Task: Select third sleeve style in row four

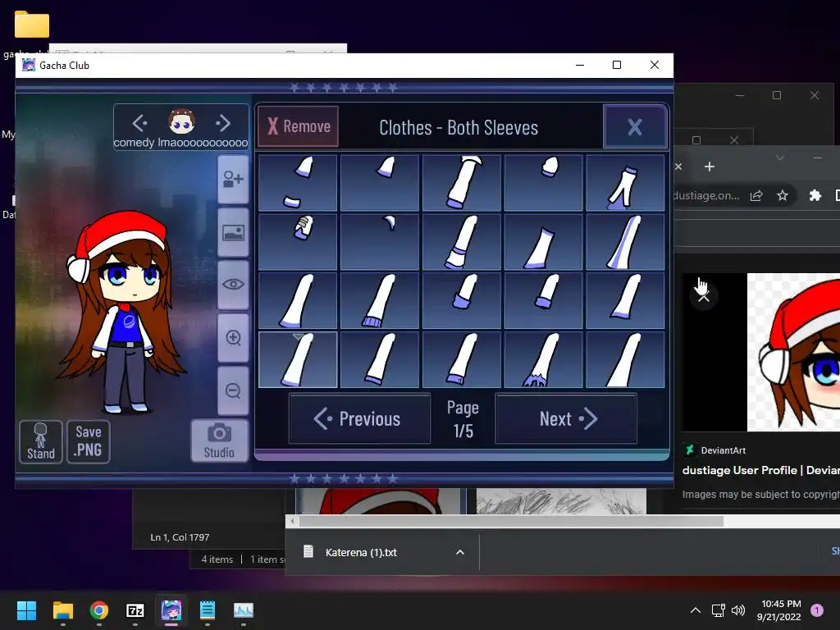Action: [x=462, y=359]
